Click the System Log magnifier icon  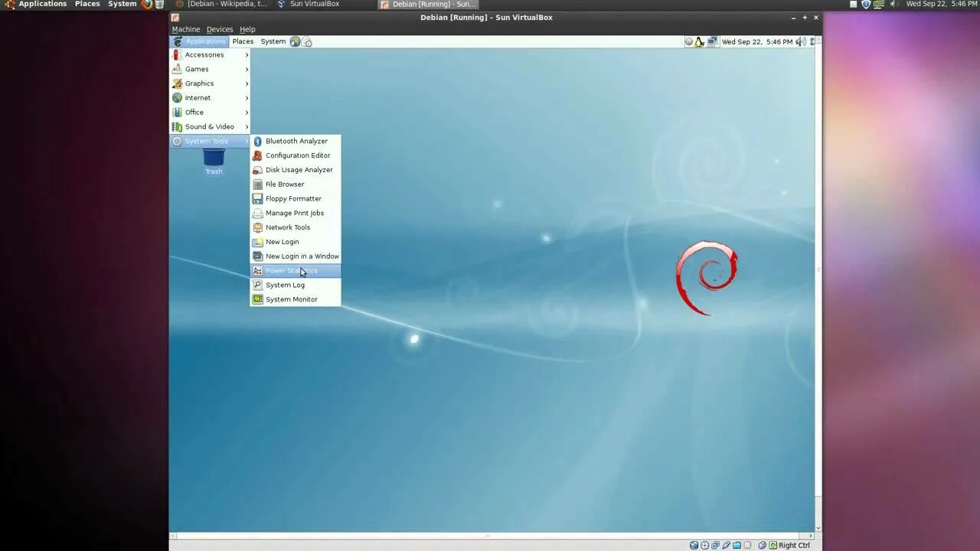(258, 285)
